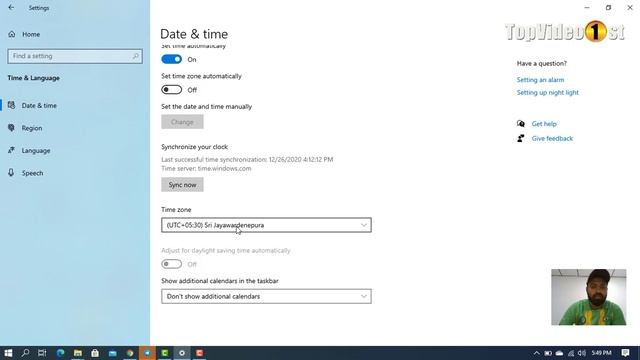The image size is (640, 360).
Task: Open the Setting an alarm help link
Action: tap(540, 80)
